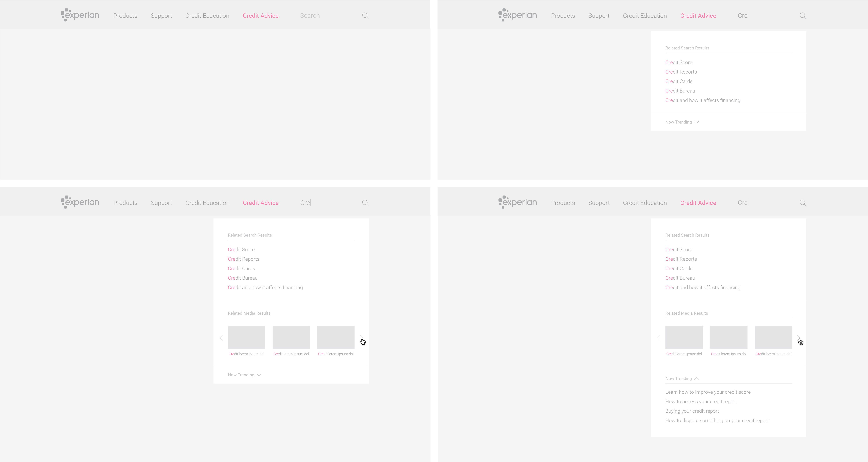Open last media thumbnail in bottom-right panel

coord(773,337)
